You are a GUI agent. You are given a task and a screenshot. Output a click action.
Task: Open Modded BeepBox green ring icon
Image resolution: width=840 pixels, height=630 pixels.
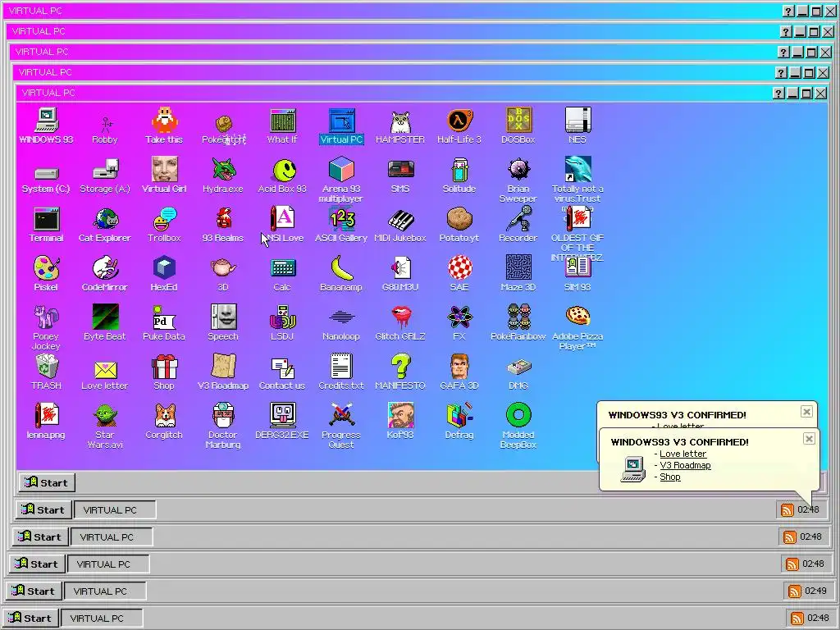[518, 427]
